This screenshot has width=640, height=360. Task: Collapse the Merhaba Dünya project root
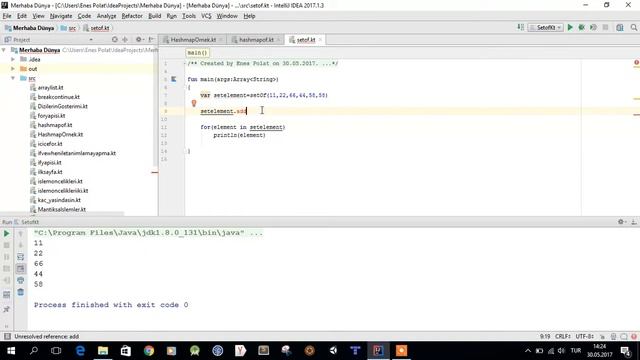(4, 50)
